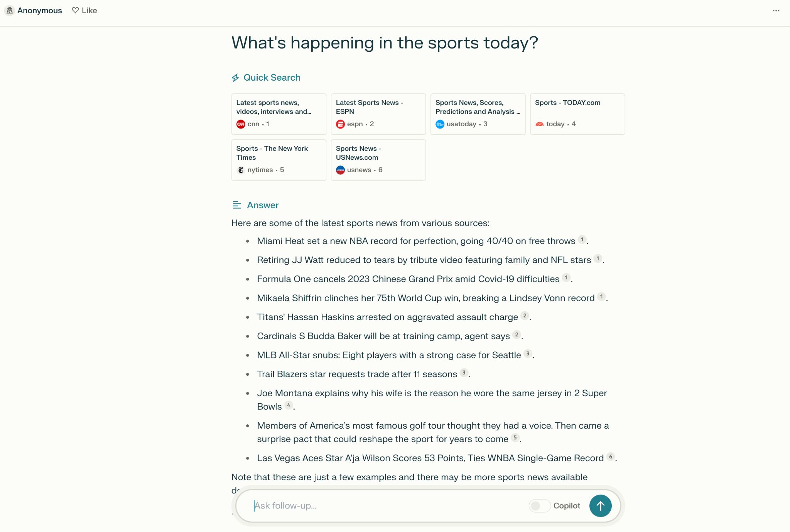
Task: Click ESPN latest sports news card
Action: coord(378,113)
